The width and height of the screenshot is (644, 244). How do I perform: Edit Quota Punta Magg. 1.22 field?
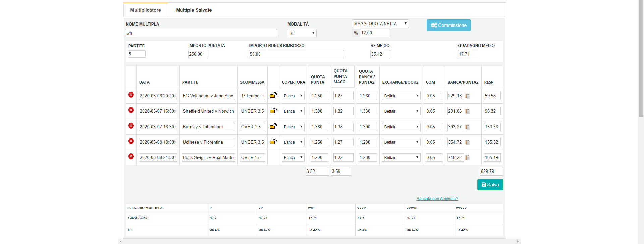[343, 157]
